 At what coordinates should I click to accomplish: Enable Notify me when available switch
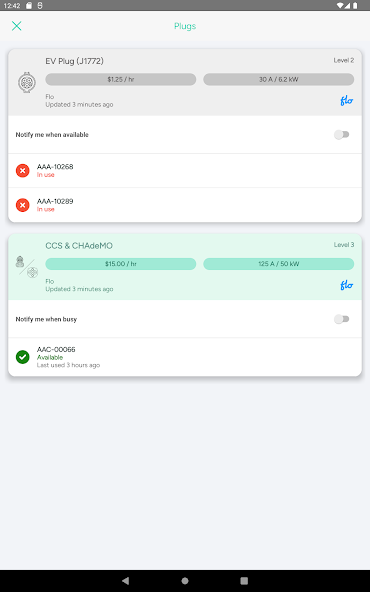(x=342, y=135)
